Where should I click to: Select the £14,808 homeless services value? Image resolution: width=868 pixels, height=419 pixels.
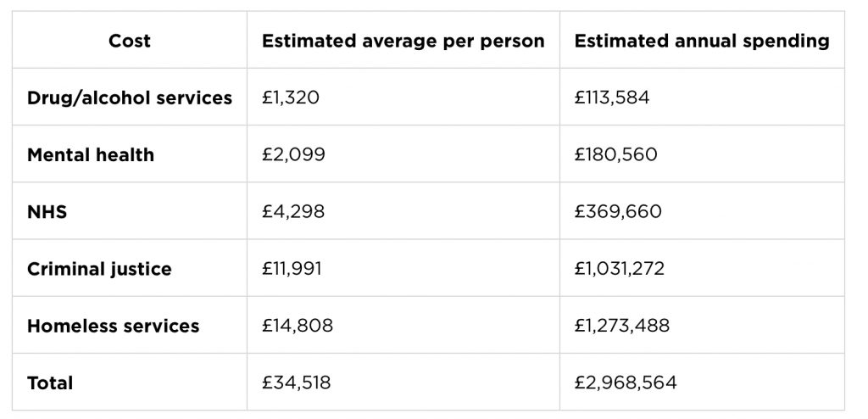coord(298,326)
